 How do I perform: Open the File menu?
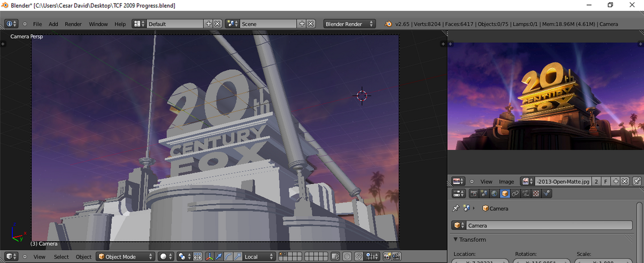click(37, 24)
